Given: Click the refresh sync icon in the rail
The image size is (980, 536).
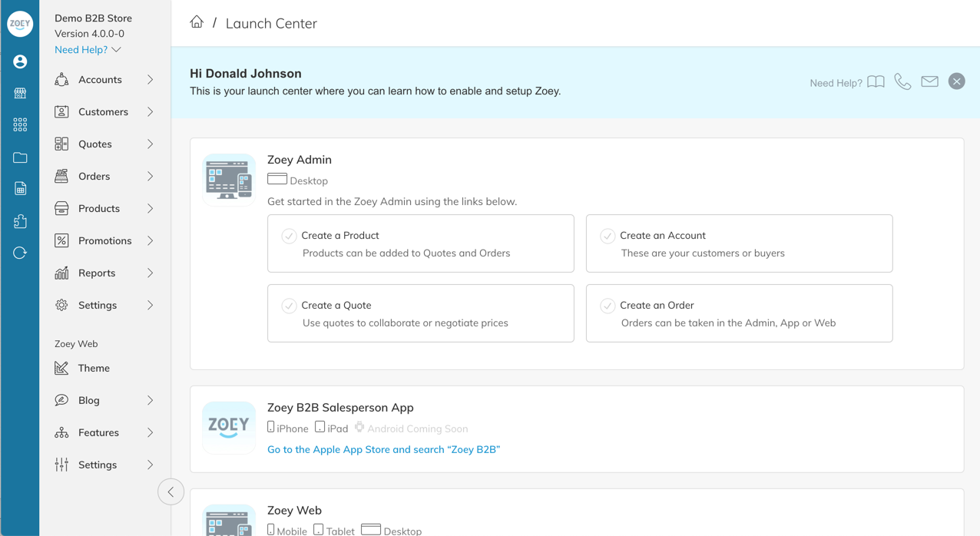Looking at the screenshot, I should [20, 253].
